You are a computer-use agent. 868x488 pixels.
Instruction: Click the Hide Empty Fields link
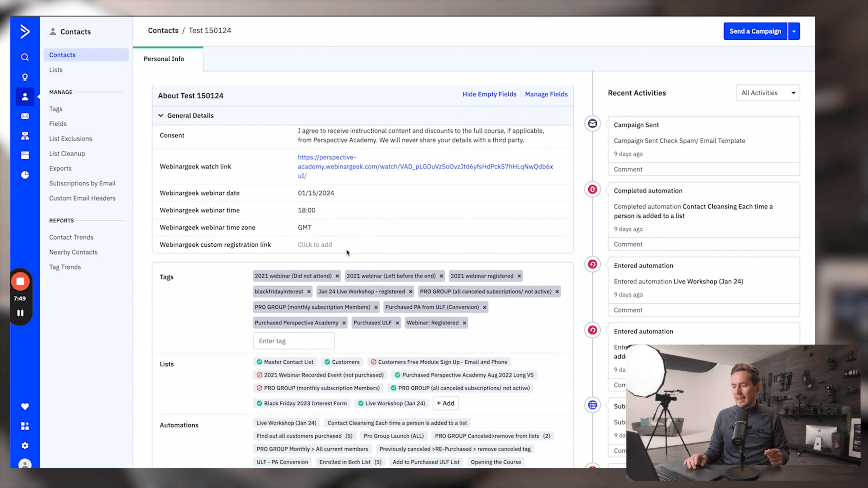point(489,94)
